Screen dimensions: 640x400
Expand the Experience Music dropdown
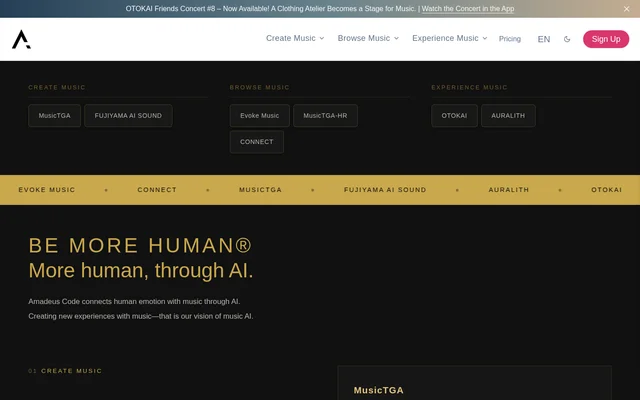click(x=450, y=38)
